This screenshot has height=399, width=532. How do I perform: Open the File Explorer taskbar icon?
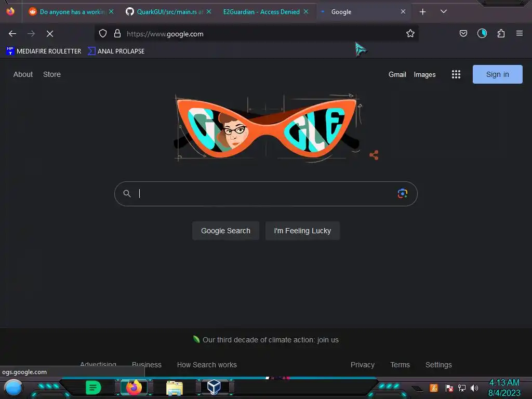pyautogui.click(x=175, y=388)
